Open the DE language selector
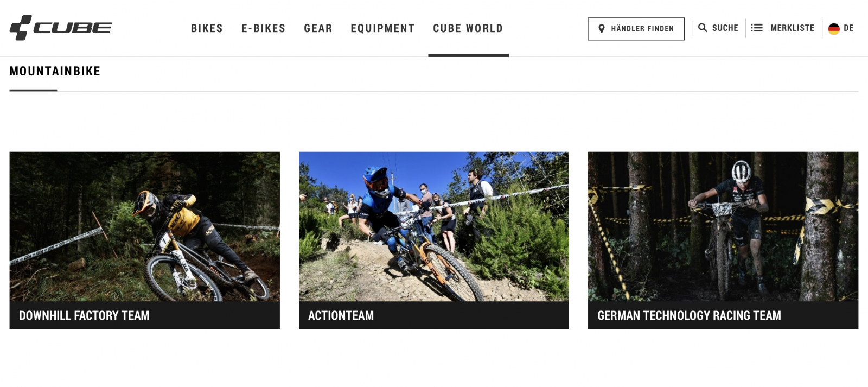The width and height of the screenshot is (868, 387). (848, 28)
